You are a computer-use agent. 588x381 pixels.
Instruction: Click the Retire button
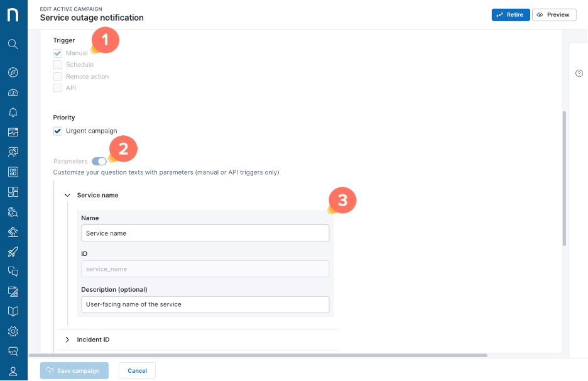[511, 14]
